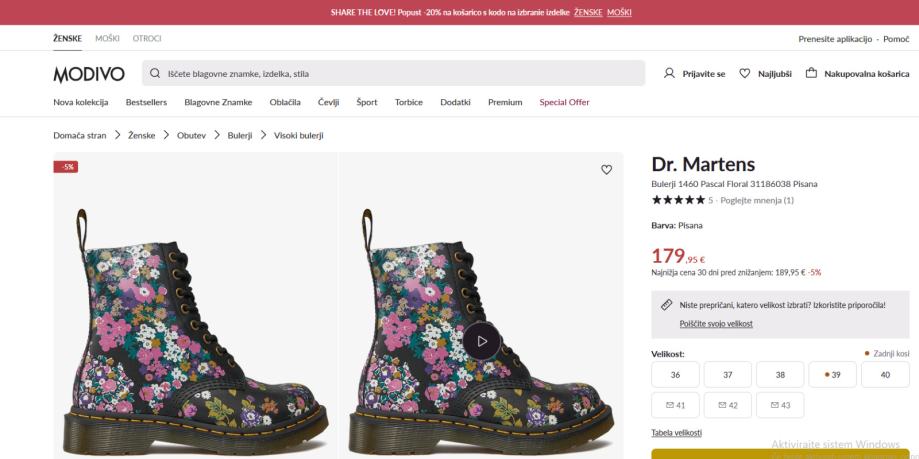This screenshot has height=459, width=919.
Task: Select size 36
Action: click(x=675, y=375)
